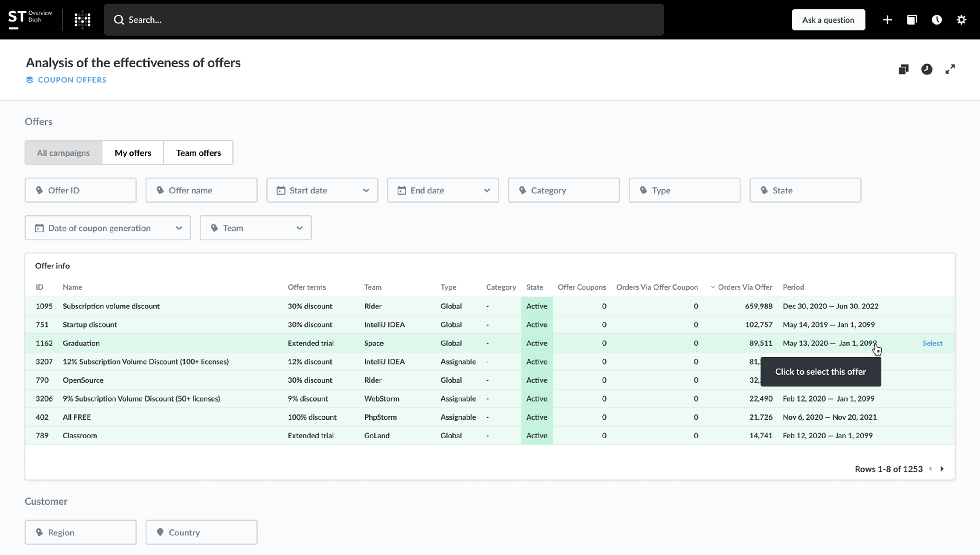Click the Offer Coupons column header
Screen dimensions: 980x555
coord(582,287)
